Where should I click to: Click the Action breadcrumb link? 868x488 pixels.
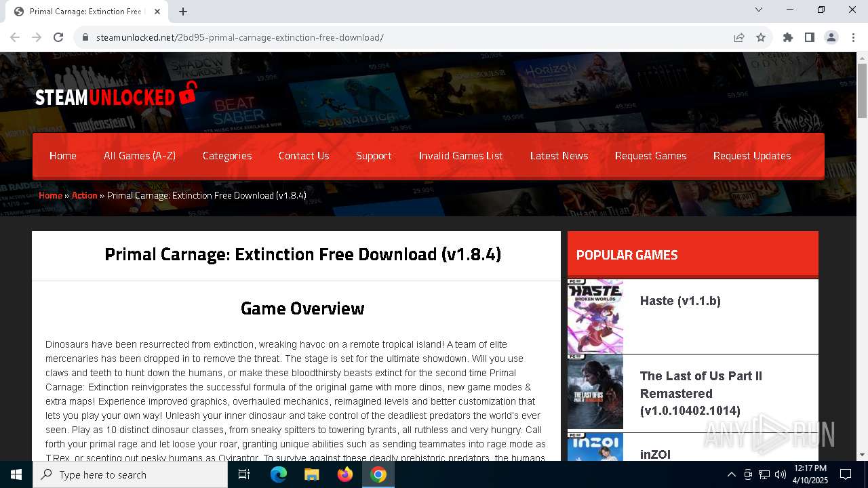85,195
